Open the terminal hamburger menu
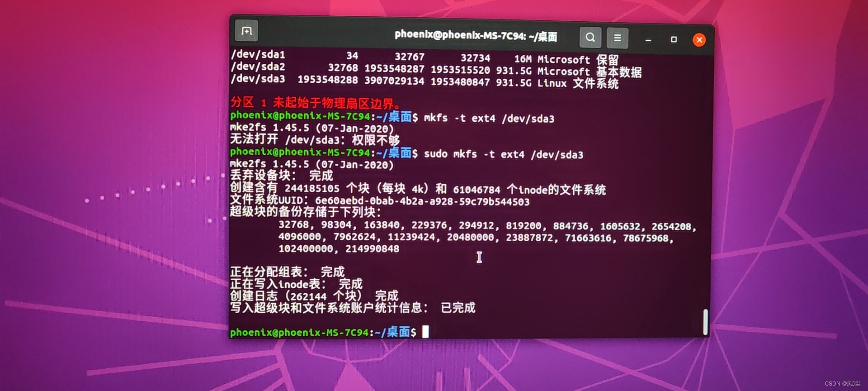Image resolution: width=868 pixels, height=391 pixels. [x=617, y=38]
